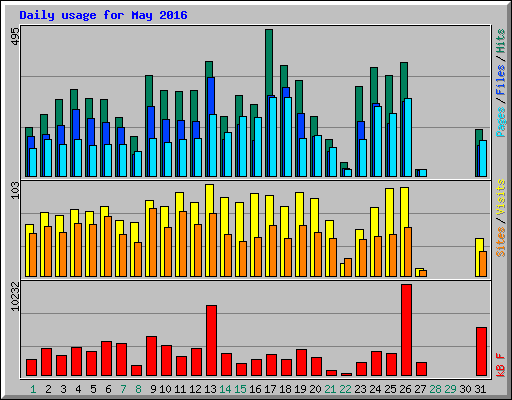Click day 11 on the x-axis
The width and height of the screenshot is (512, 400).
(180, 389)
